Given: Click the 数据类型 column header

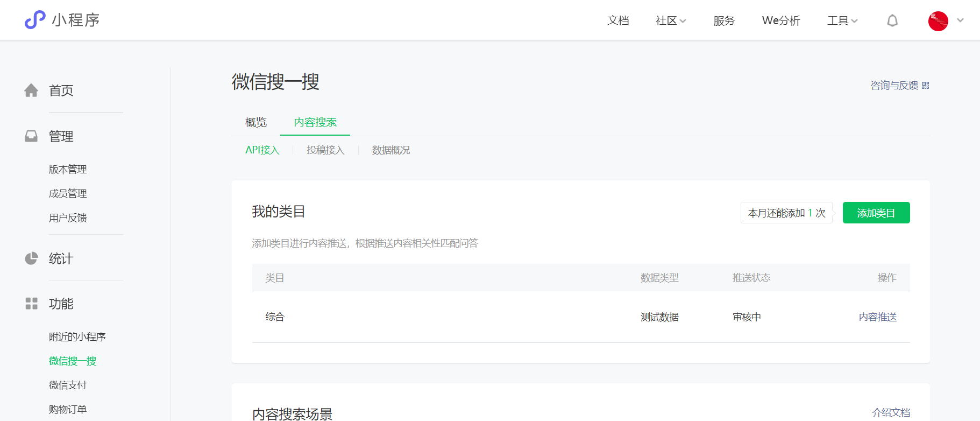Looking at the screenshot, I should click(x=659, y=278).
